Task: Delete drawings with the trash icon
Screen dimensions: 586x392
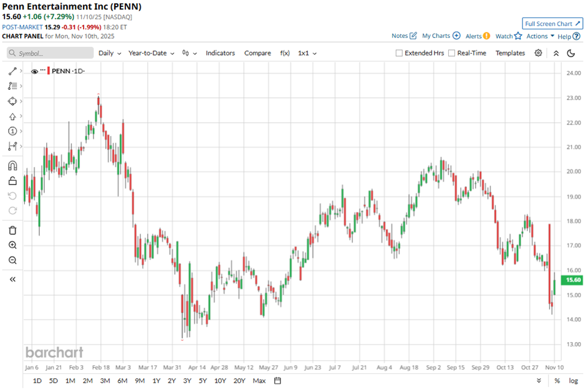Action: tap(12, 230)
